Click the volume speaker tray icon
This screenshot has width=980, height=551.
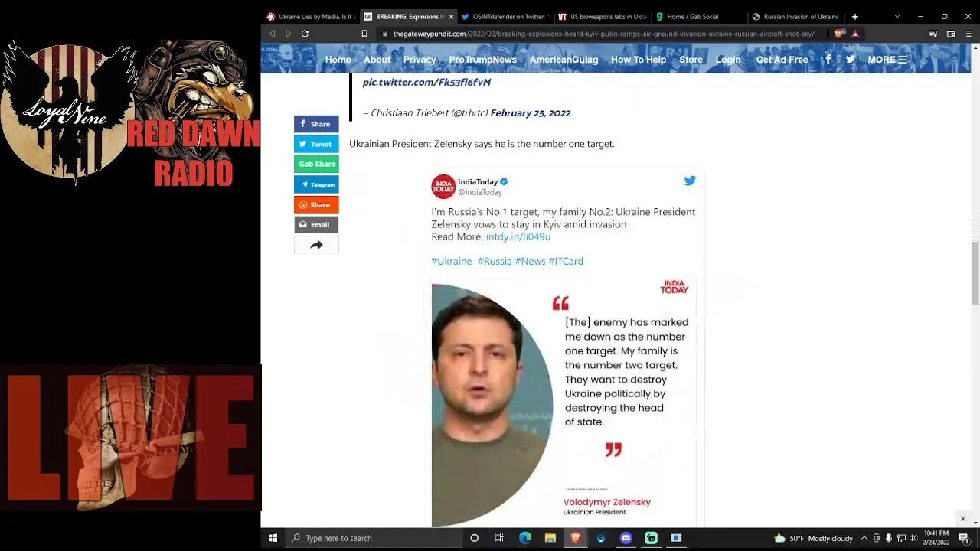click(913, 538)
